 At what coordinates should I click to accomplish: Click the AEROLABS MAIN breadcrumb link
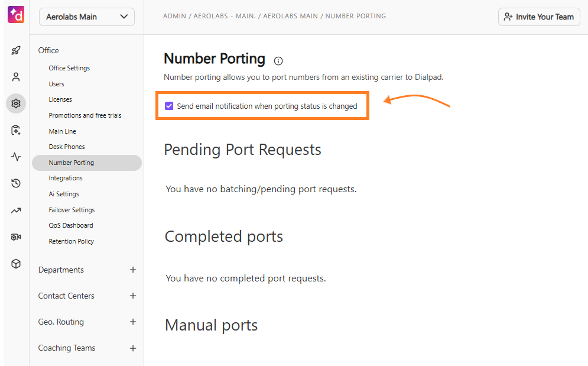point(290,16)
